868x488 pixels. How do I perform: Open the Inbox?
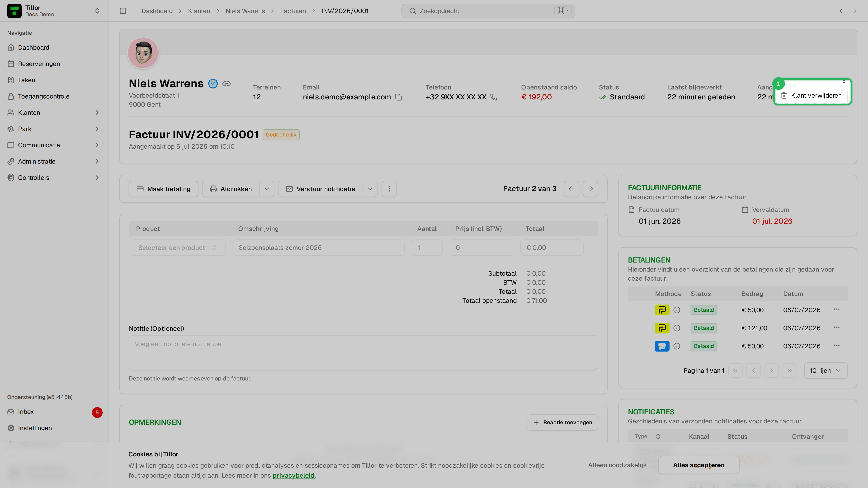coord(54,412)
